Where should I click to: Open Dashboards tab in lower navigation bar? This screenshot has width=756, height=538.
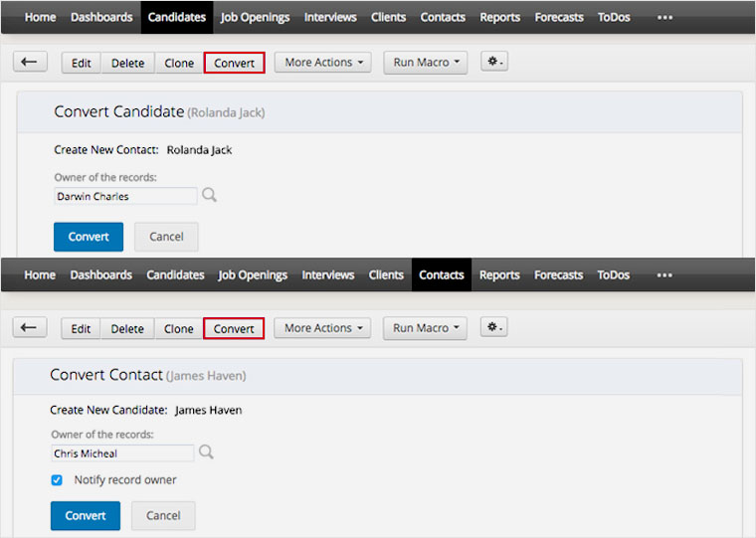coord(101,274)
